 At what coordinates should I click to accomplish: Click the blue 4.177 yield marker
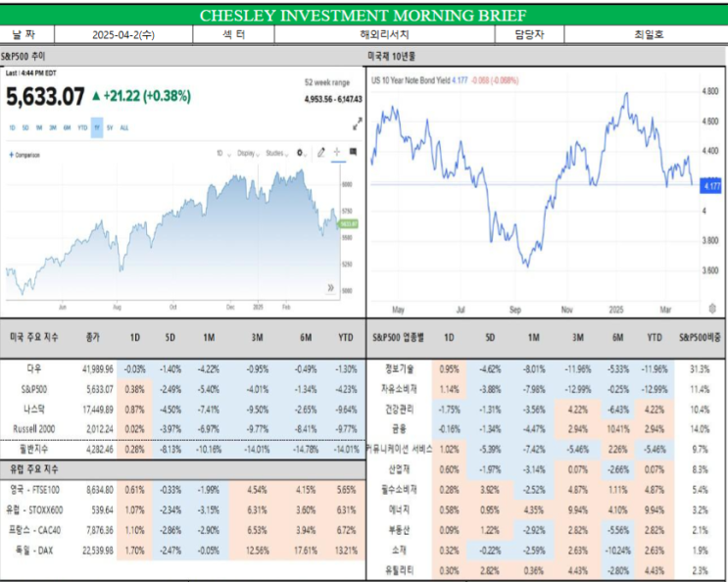(x=710, y=186)
